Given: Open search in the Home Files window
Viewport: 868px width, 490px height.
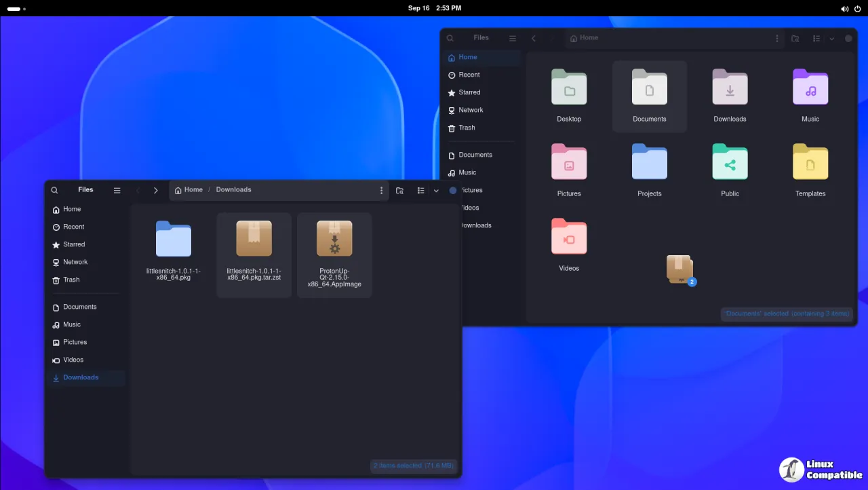Looking at the screenshot, I should click(450, 39).
